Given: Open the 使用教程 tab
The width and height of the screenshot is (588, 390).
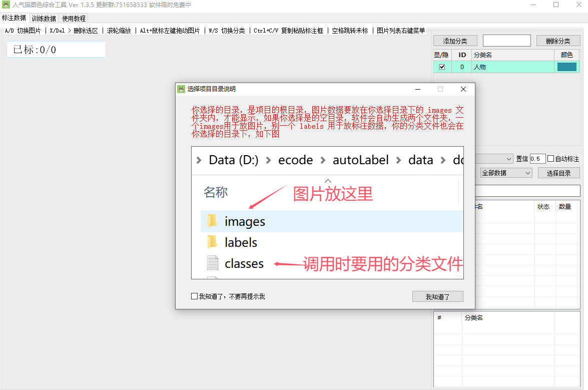Looking at the screenshot, I should coord(74,19).
